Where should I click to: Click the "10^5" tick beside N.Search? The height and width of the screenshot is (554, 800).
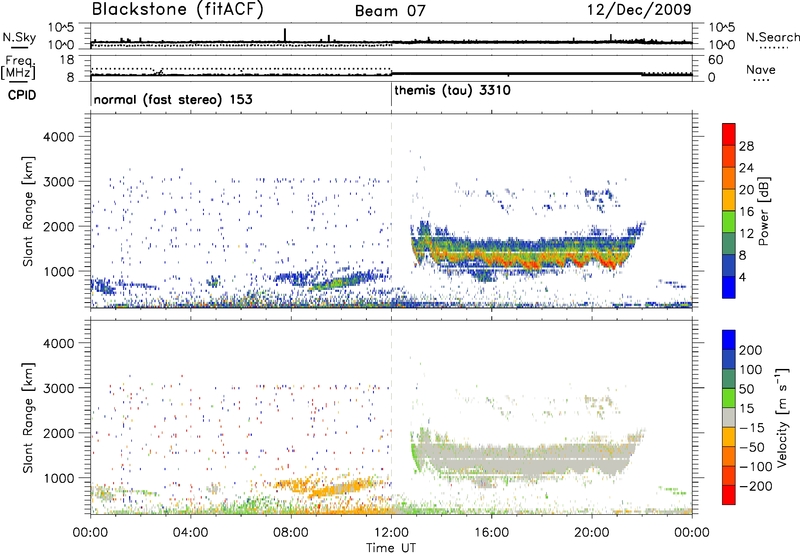click(721, 27)
